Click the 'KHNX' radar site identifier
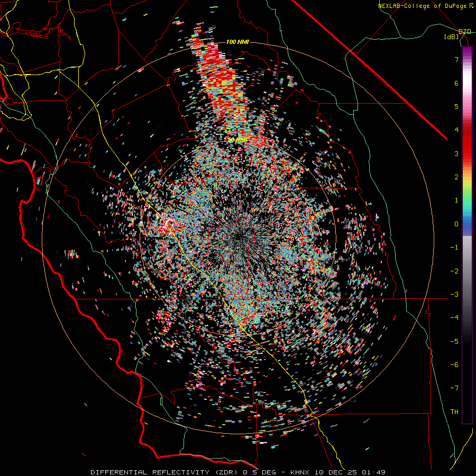476x476 pixels. click(x=300, y=472)
